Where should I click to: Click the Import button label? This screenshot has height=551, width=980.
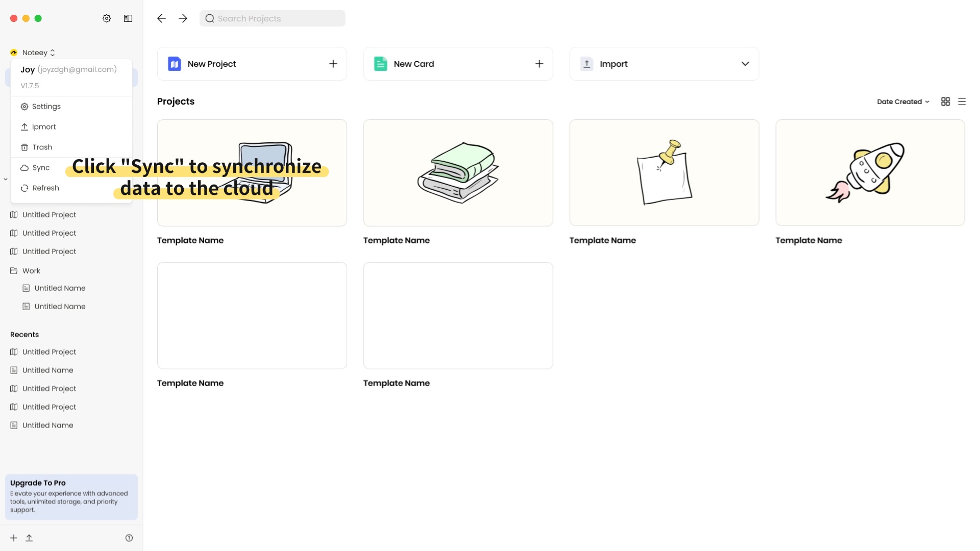pyautogui.click(x=614, y=64)
